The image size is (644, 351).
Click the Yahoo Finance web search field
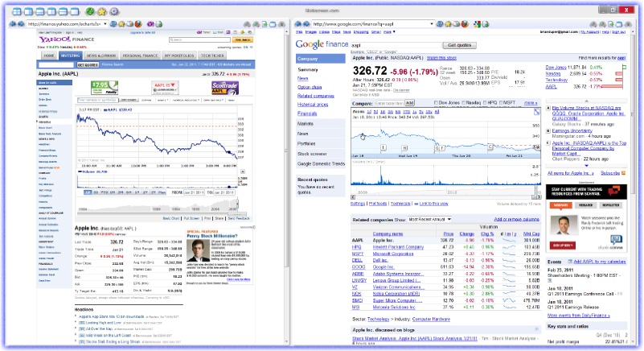[199, 40]
